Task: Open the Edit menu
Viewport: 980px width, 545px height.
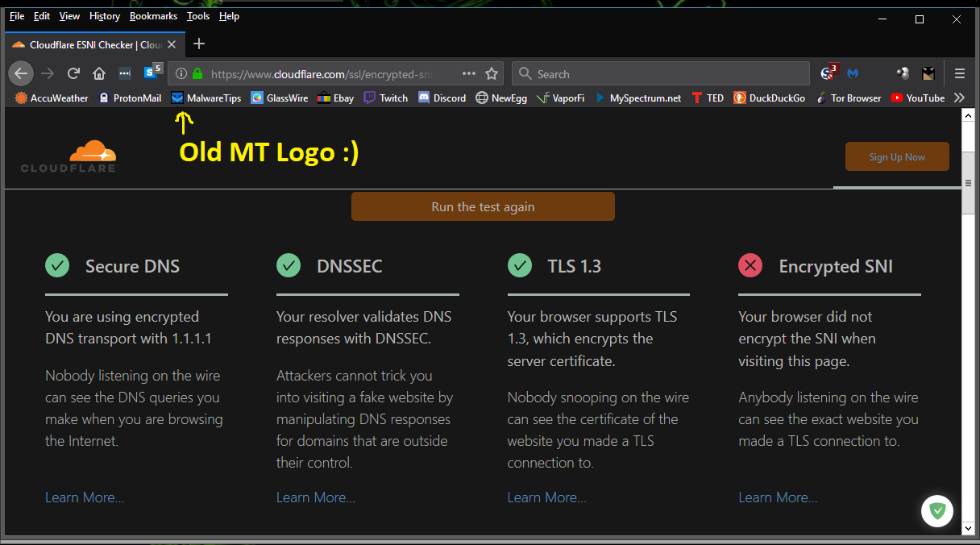Action: click(x=42, y=16)
